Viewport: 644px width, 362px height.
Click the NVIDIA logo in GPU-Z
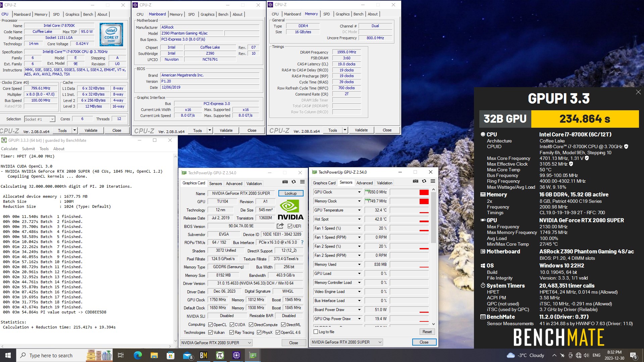tap(290, 210)
